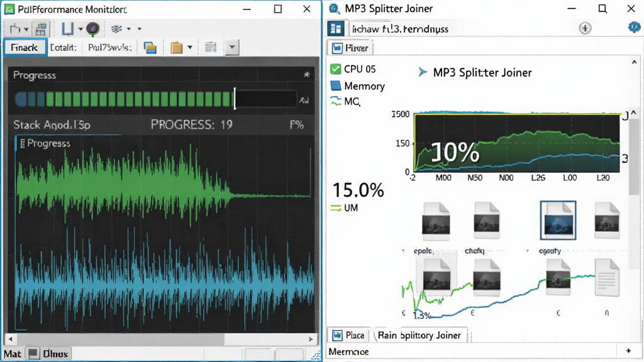
Task: Toggle the Memory series square
Action: click(336, 85)
